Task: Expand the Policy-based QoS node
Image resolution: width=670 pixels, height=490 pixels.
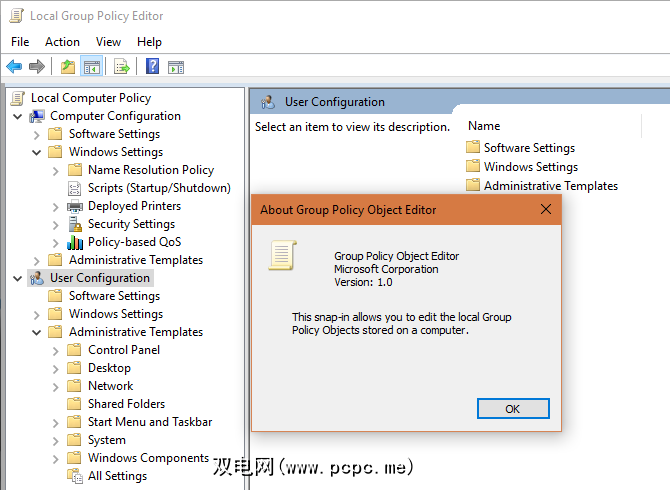Action: pos(56,243)
